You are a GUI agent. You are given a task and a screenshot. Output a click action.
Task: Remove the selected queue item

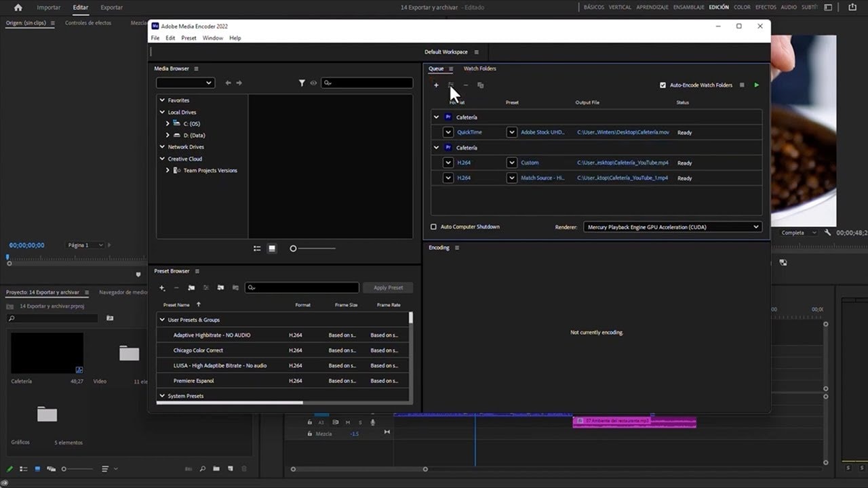click(465, 85)
